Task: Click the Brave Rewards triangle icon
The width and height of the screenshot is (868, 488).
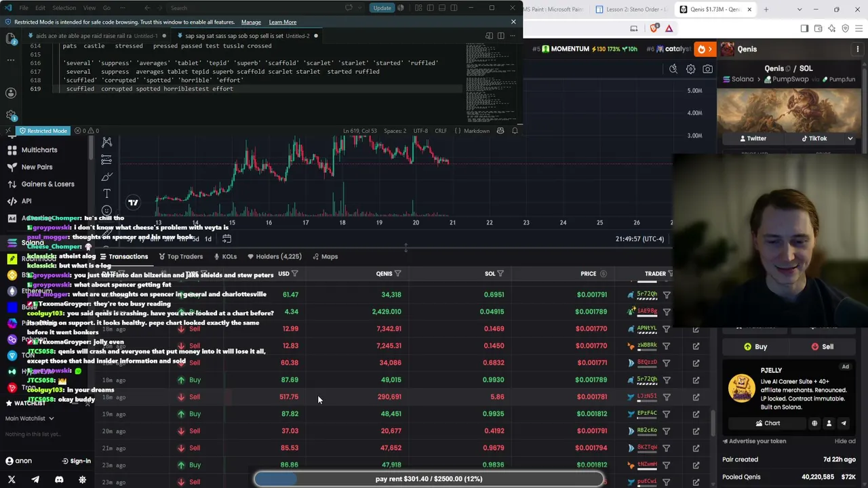Action: pos(669,28)
